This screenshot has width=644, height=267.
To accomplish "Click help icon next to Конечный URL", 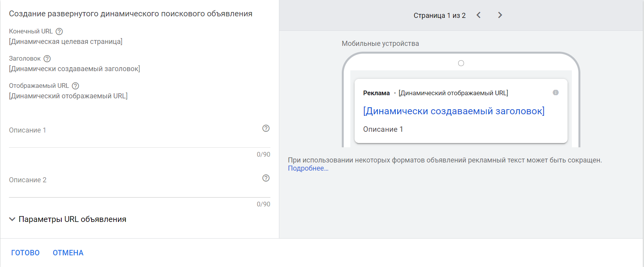I will coord(59,31).
